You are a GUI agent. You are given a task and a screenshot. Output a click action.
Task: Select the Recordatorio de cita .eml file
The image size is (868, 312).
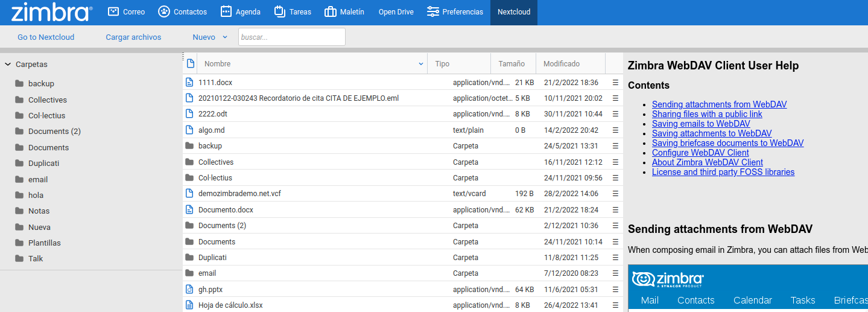pyautogui.click(x=299, y=98)
